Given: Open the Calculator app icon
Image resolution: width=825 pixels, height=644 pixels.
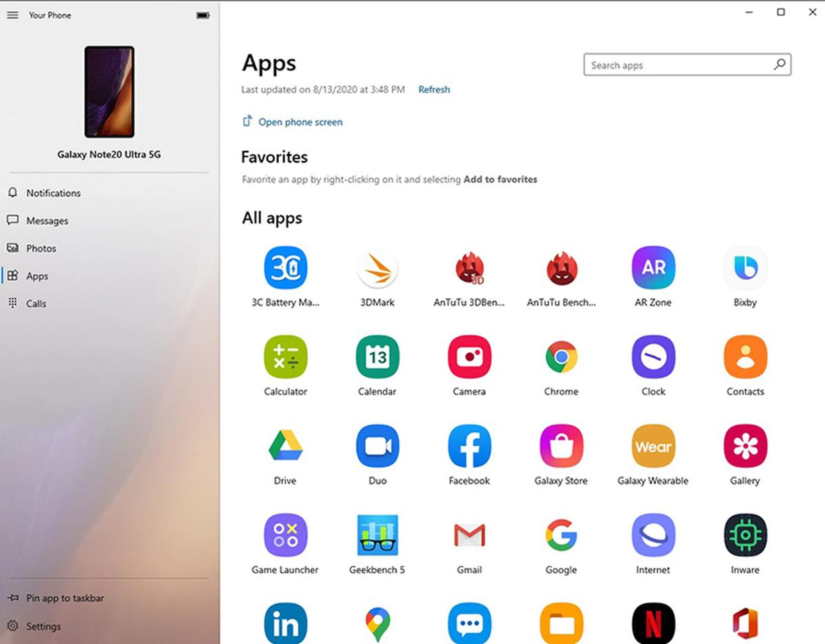Looking at the screenshot, I should pos(285,357).
